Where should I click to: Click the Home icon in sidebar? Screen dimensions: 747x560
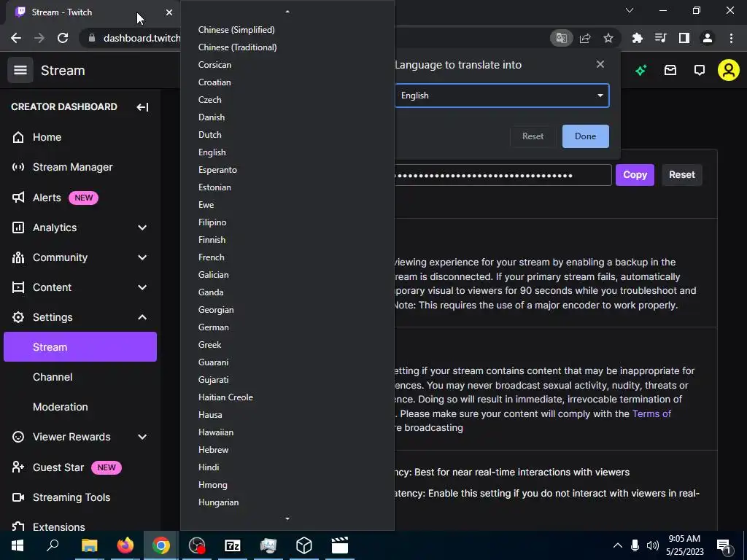coord(18,137)
